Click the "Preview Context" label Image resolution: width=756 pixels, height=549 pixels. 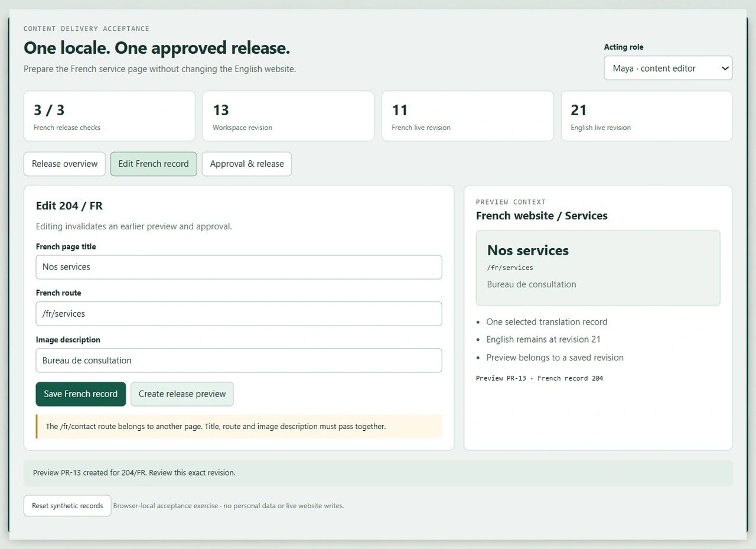(x=511, y=202)
